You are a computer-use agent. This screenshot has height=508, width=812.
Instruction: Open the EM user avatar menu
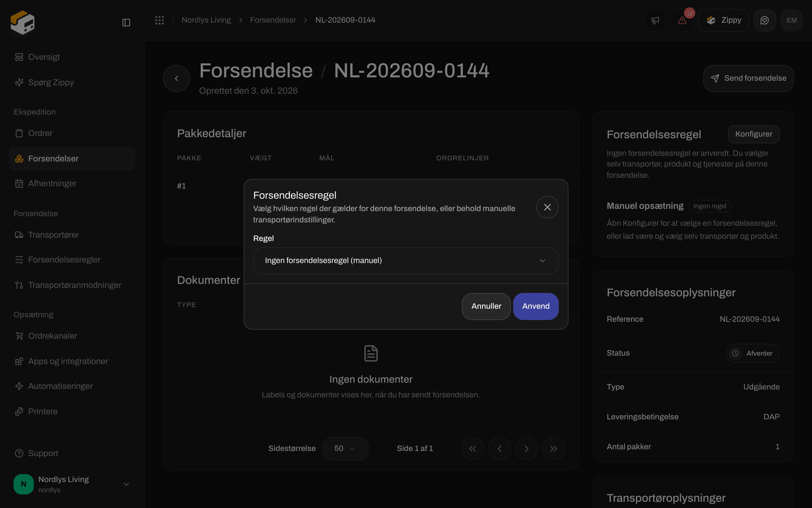tap(791, 20)
